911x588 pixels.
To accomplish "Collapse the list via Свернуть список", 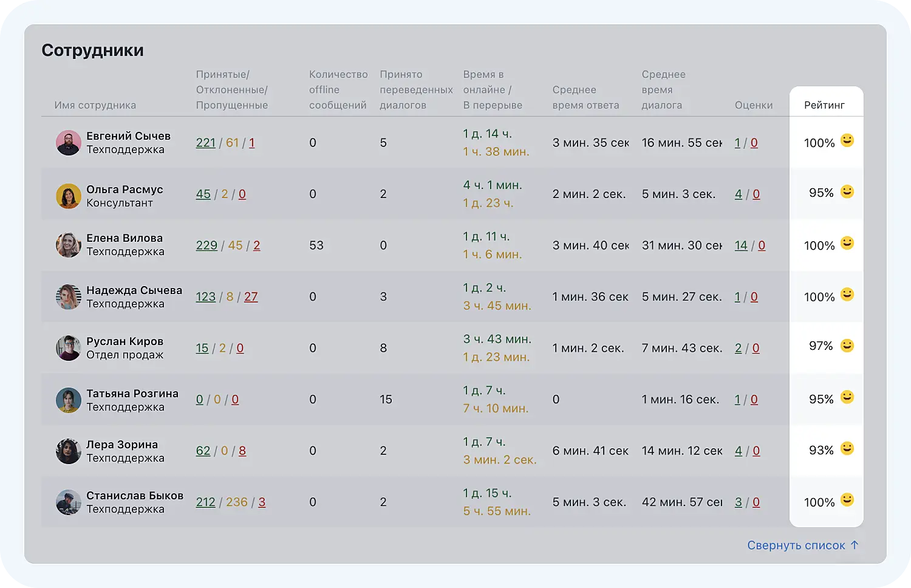I will 802,545.
